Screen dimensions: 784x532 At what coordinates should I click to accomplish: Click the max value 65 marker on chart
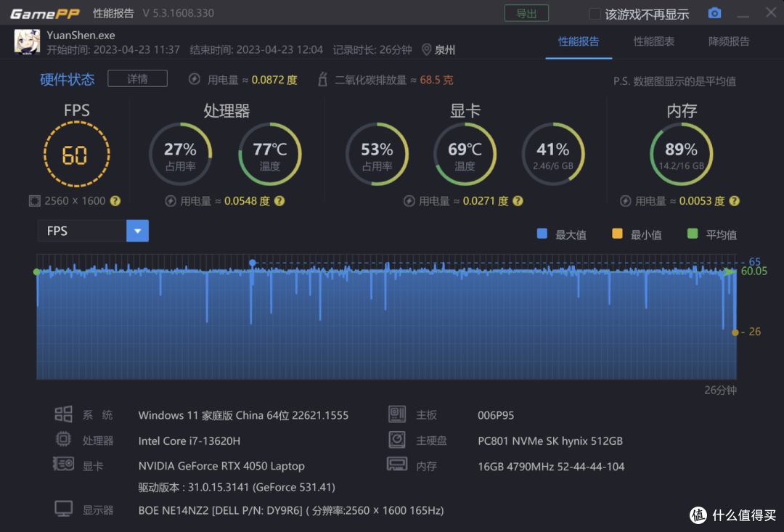[x=253, y=263]
